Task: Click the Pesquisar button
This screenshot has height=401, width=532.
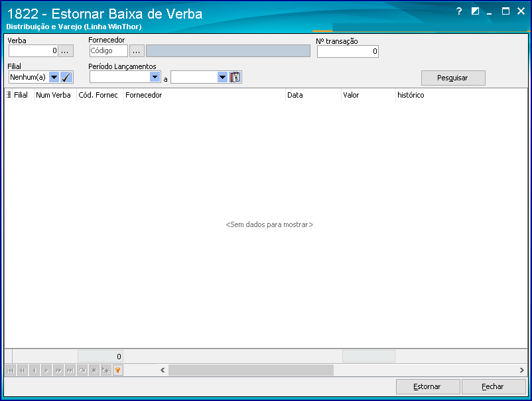Action: [x=453, y=78]
